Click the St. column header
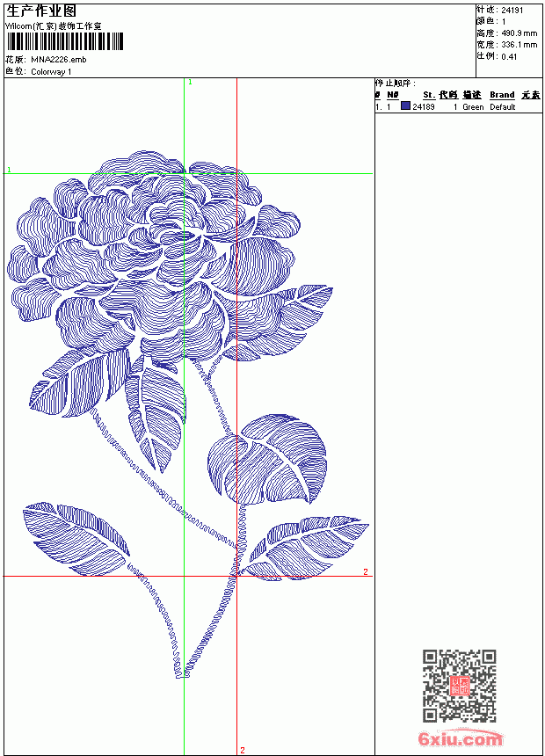Screen dimensions: 545x756 pos(429,95)
